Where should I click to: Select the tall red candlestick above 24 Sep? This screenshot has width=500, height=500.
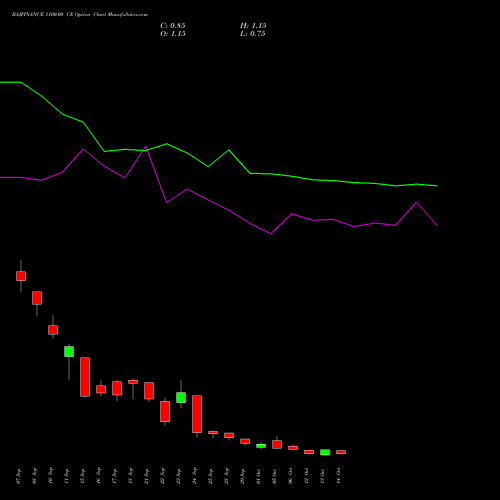click(x=197, y=414)
